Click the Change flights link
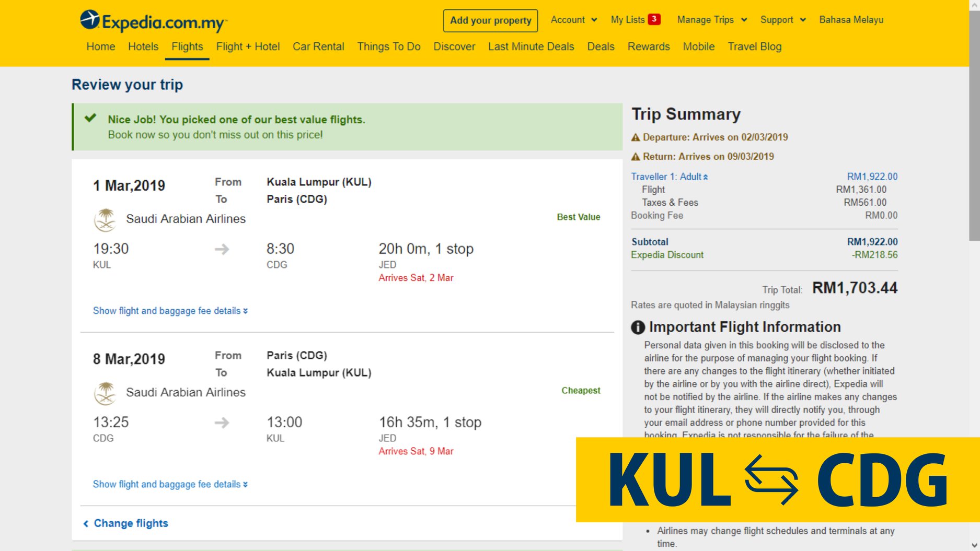Viewport: 980px width, 551px height. click(126, 523)
